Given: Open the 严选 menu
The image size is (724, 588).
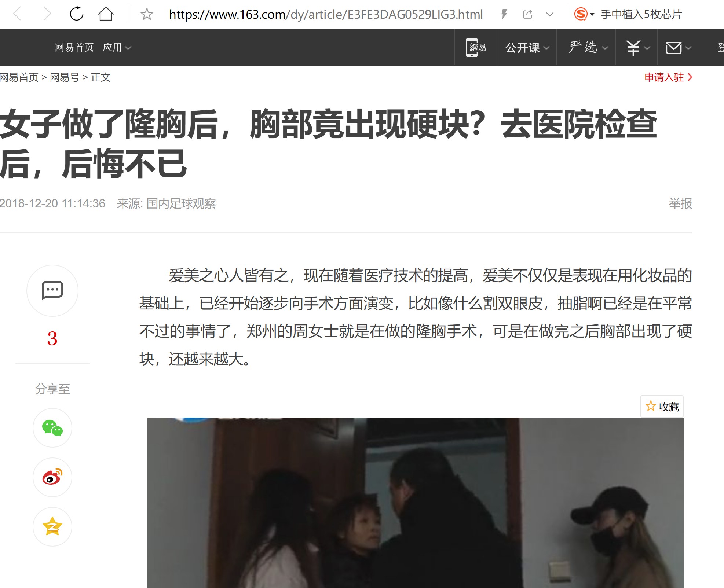Looking at the screenshot, I should [588, 48].
